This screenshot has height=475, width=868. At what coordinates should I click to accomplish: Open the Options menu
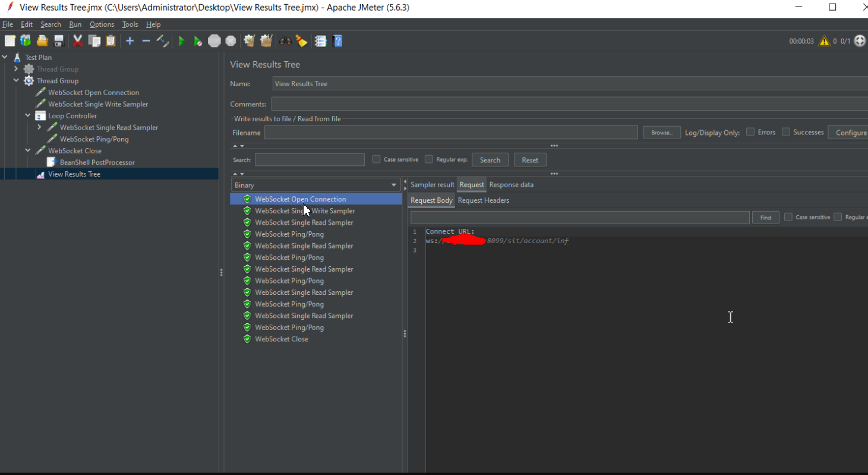click(102, 24)
